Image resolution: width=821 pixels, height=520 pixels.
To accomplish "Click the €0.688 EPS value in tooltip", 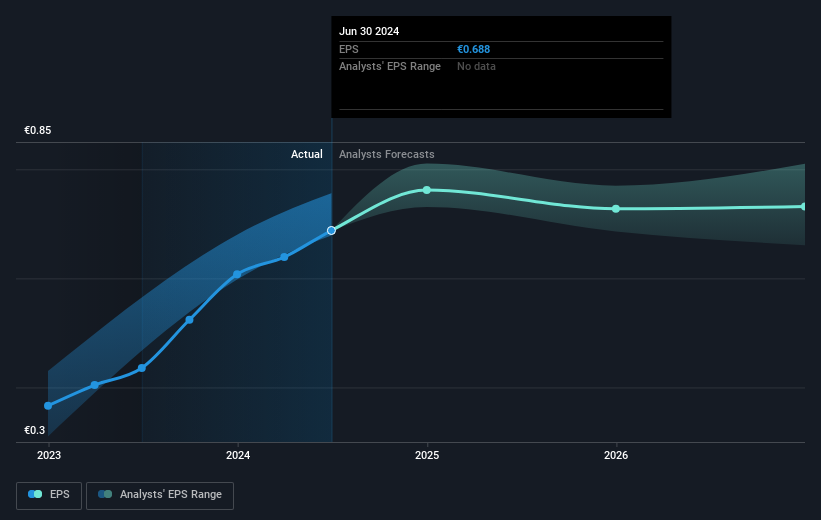I will 473,49.
